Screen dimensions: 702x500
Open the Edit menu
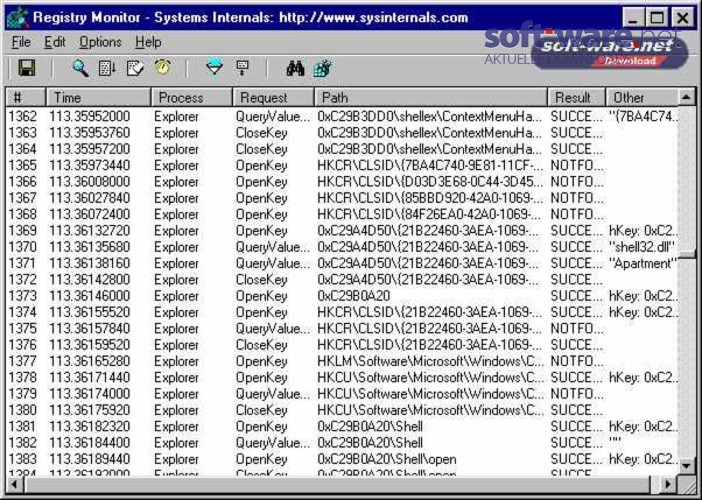point(55,42)
